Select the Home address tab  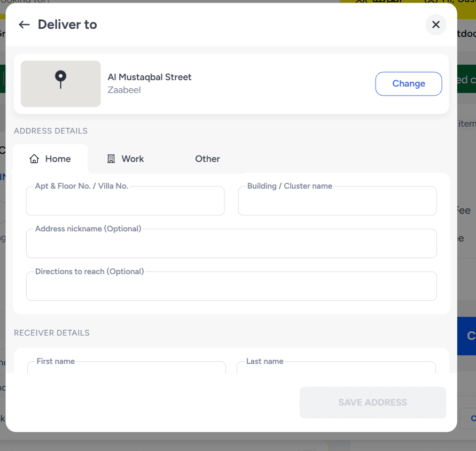pos(50,159)
